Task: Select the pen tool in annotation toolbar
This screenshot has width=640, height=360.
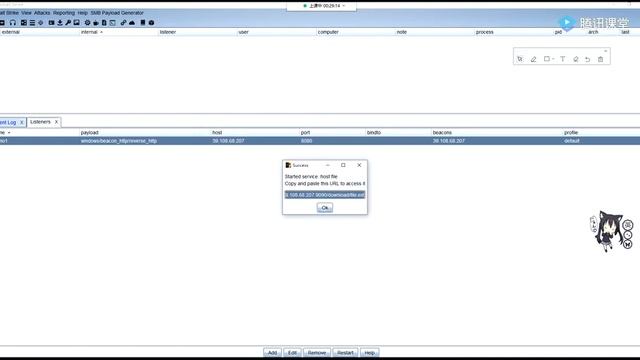Action: tap(533, 59)
